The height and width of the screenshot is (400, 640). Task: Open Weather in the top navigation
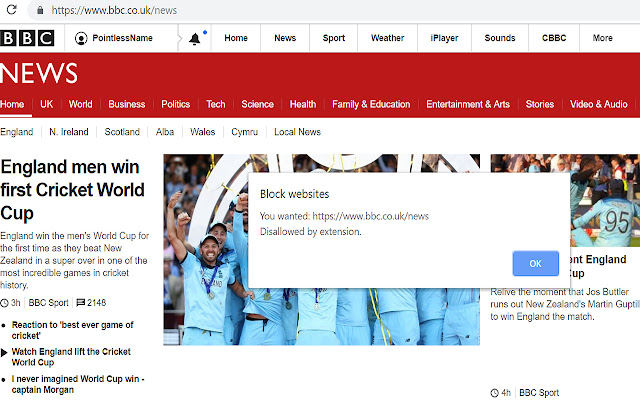pyautogui.click(x=387, y=38)
